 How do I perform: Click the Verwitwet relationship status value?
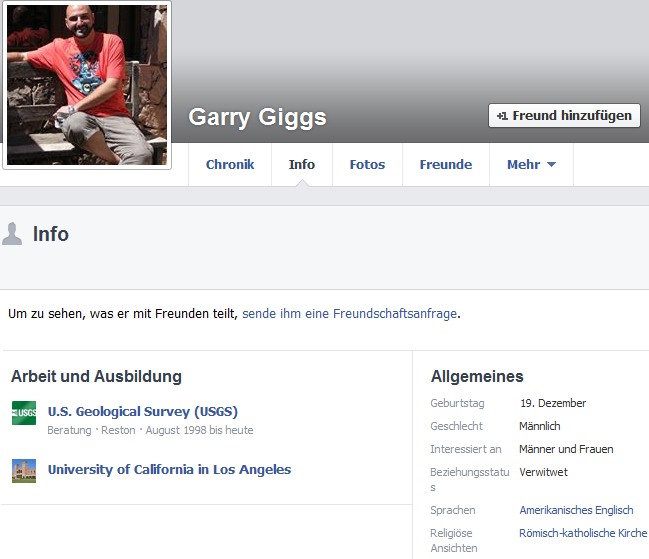point(543,472)
